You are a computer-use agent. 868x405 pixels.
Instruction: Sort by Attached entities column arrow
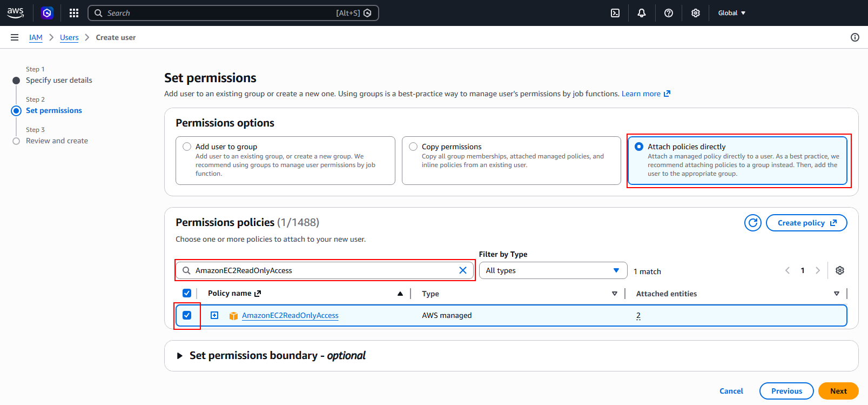tap(837, 294)
